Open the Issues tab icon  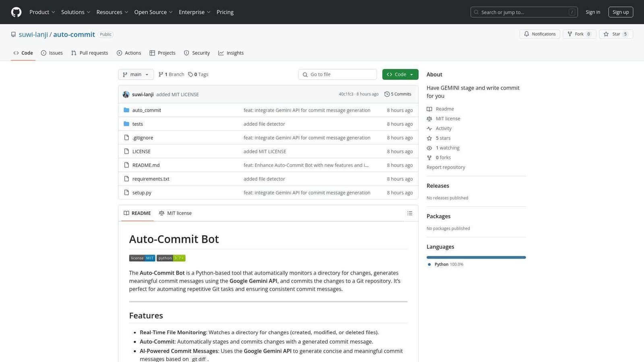click(x=43, y=53)
